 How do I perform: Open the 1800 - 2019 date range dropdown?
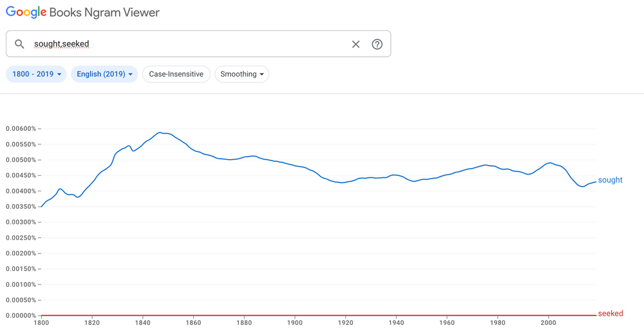[x=36, y=74]
